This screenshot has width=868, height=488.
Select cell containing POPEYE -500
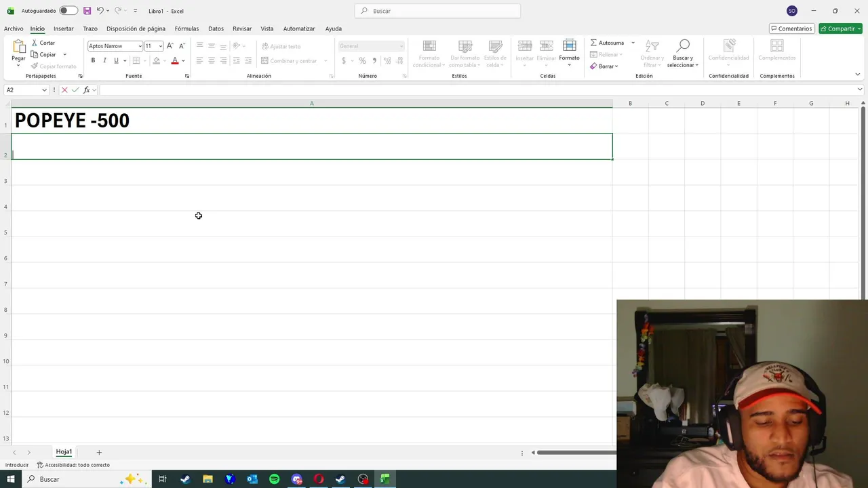[312, 121]
